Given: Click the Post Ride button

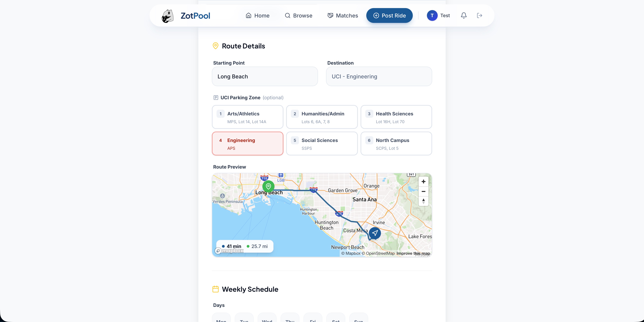Looking at the screenshot, I should (x=389, y=15).
